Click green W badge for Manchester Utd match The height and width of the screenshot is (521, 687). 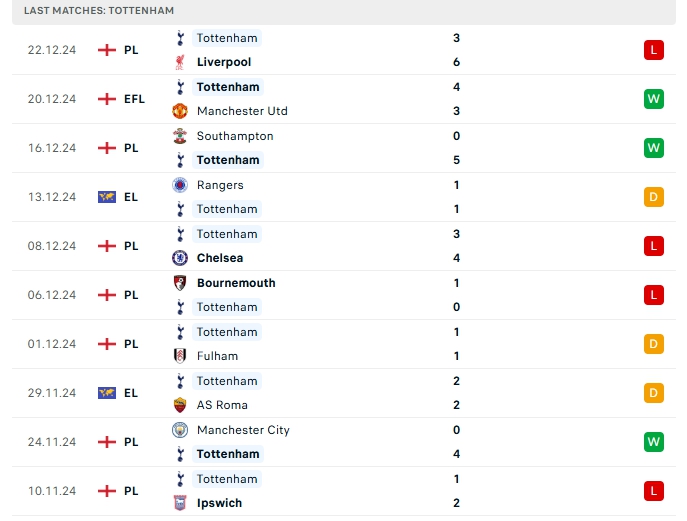point(653,99)
